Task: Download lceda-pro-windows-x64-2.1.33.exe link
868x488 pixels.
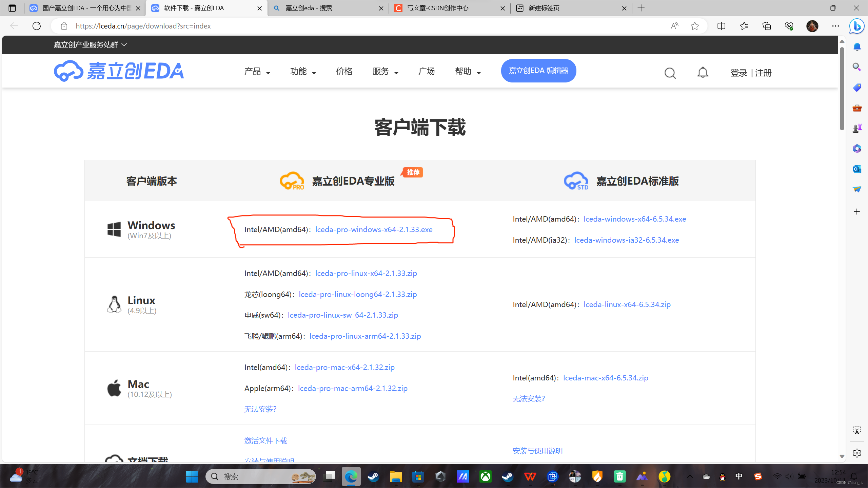Action: coord(374,229)
